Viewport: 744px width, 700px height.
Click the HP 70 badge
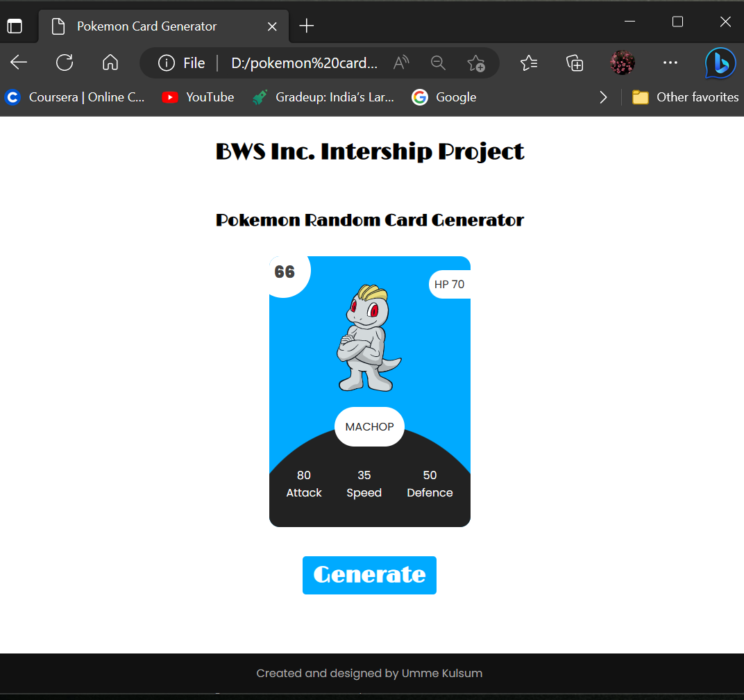[x=449, y=285]
